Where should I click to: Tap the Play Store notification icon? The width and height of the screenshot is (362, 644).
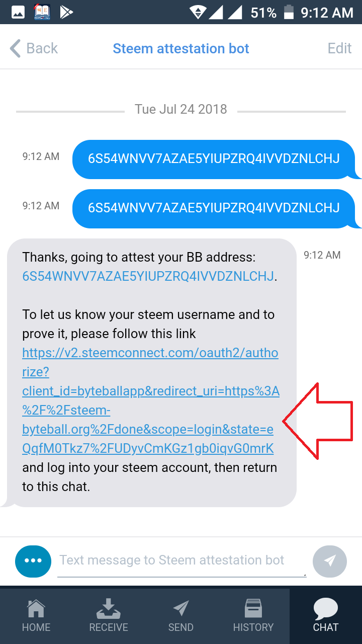pyautogui.click(x=67, y=12)
